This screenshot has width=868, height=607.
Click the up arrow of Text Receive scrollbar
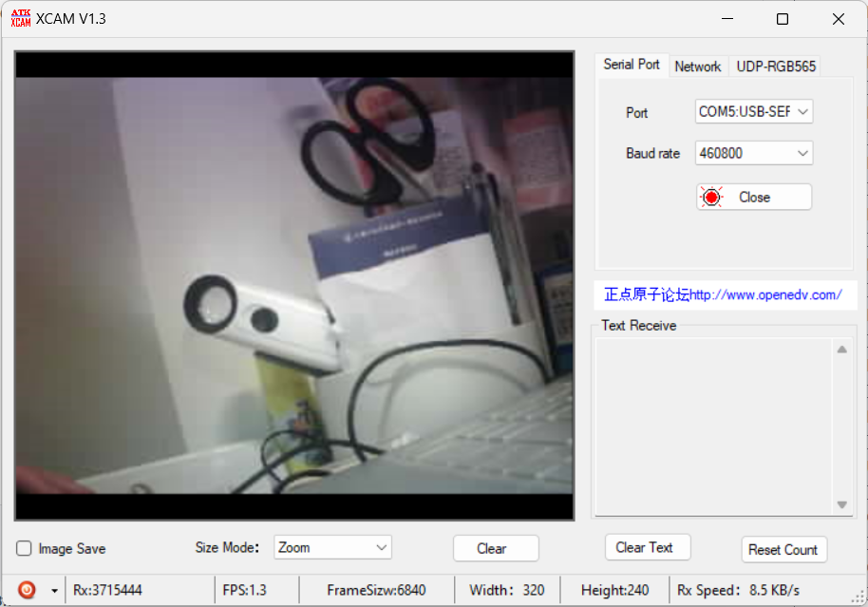(x=841, y=348)
